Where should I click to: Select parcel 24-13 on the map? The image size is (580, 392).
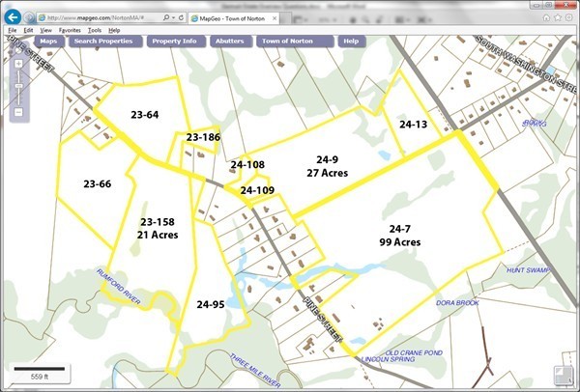pyautogui.click(x=413, y=125)
